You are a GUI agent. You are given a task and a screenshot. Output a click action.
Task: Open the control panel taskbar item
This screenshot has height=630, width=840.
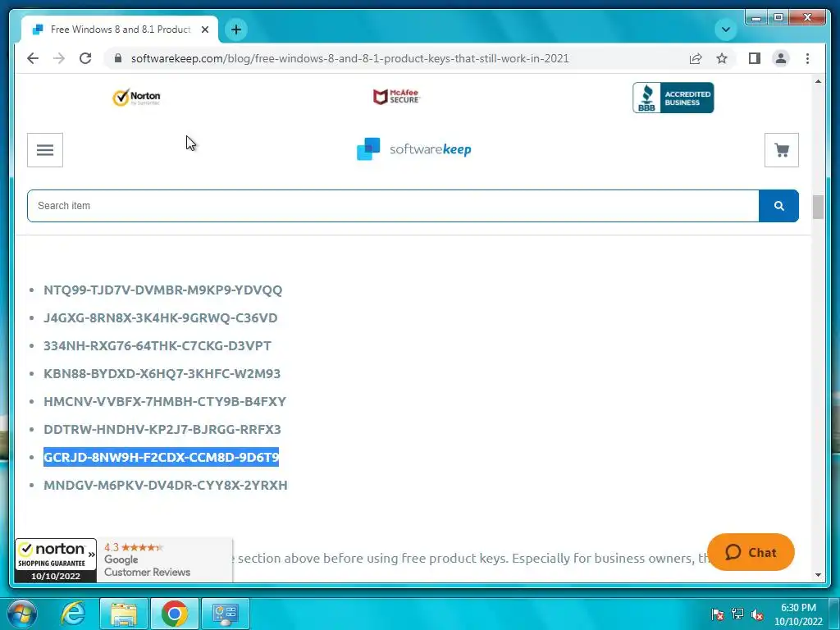(225, 614)
